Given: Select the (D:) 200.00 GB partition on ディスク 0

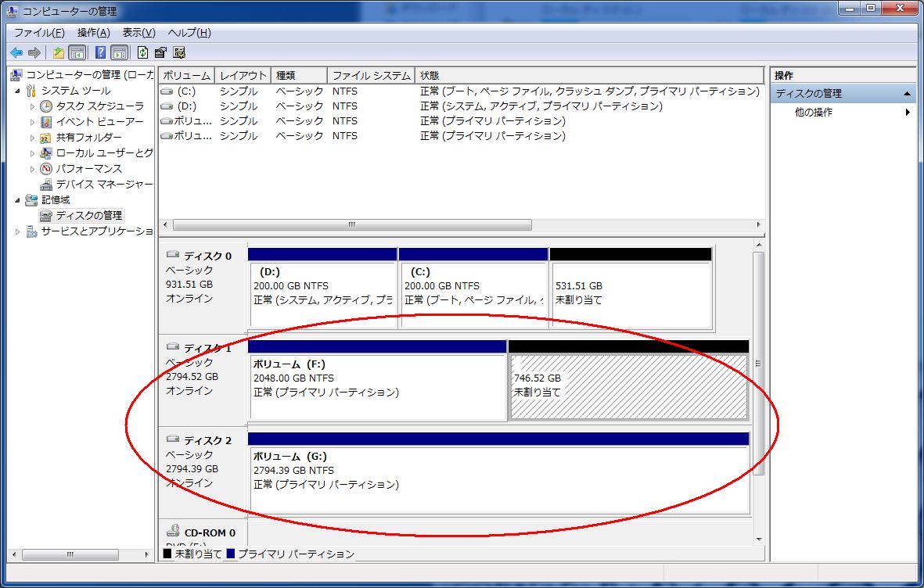Looking at the screenshot, I should coord(322,289).
